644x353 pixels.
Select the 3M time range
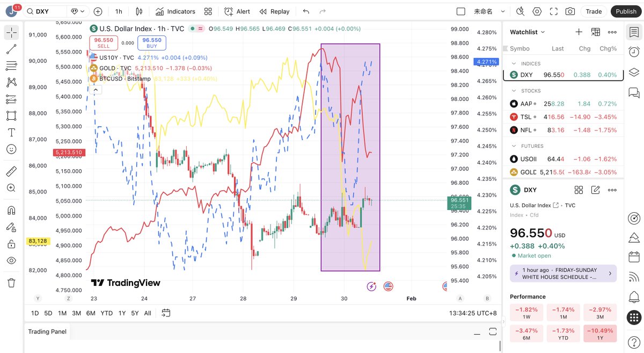pos(77,313)
